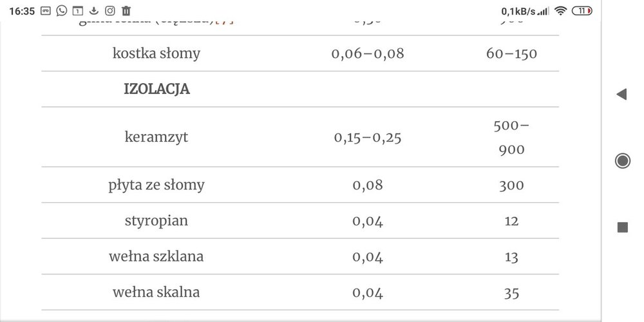Tap the Wi-Fi signal icon

[560, 10]
